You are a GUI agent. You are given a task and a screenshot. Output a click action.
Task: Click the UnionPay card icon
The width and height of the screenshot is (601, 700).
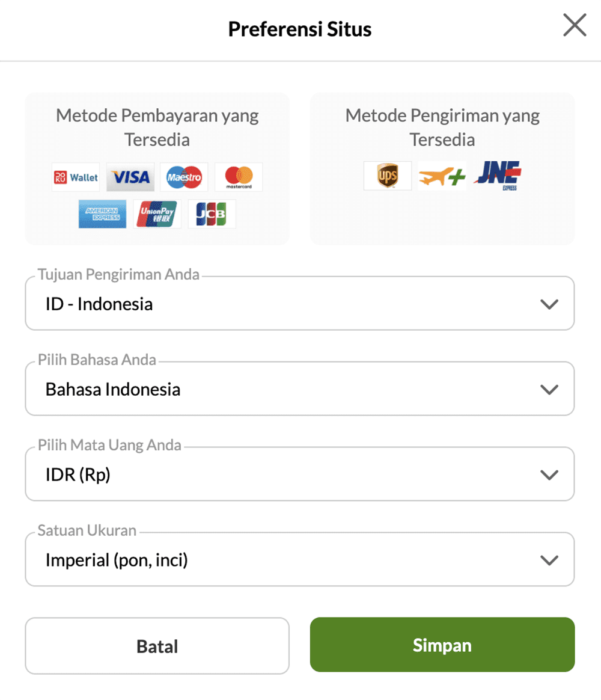click(157, 214)
